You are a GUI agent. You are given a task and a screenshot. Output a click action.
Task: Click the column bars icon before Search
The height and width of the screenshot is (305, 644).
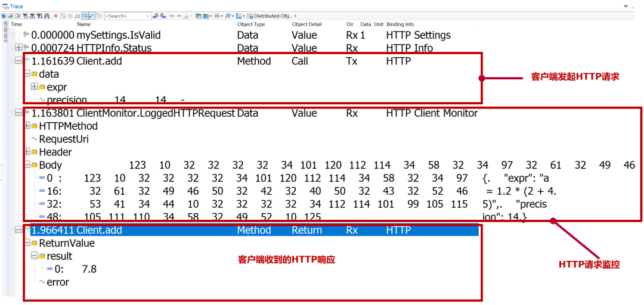point(100,16)
